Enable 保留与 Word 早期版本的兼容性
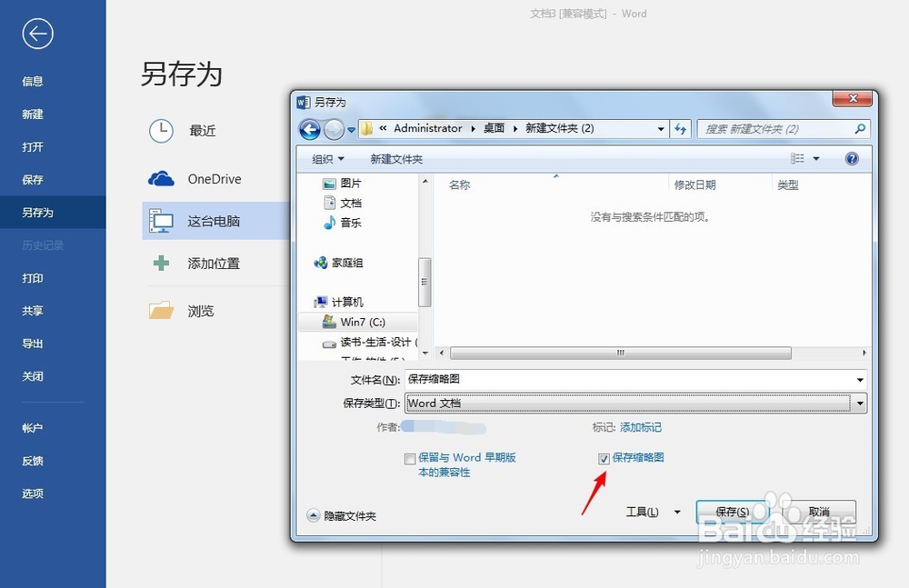This screenshot has height=588, width=909. pyautogui.click(x=410, y=458)
